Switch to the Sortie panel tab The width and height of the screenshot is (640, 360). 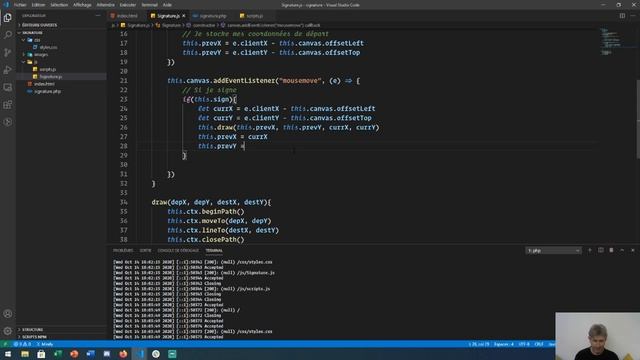145,251
